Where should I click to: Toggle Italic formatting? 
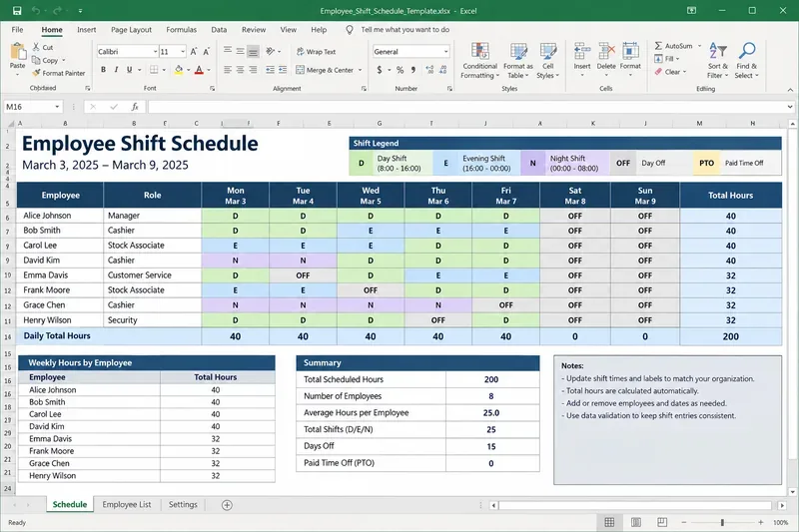116,69
